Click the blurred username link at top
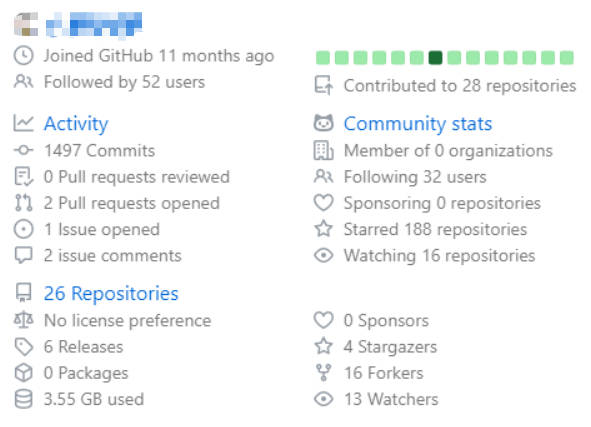591x427 pixels. 94,24
